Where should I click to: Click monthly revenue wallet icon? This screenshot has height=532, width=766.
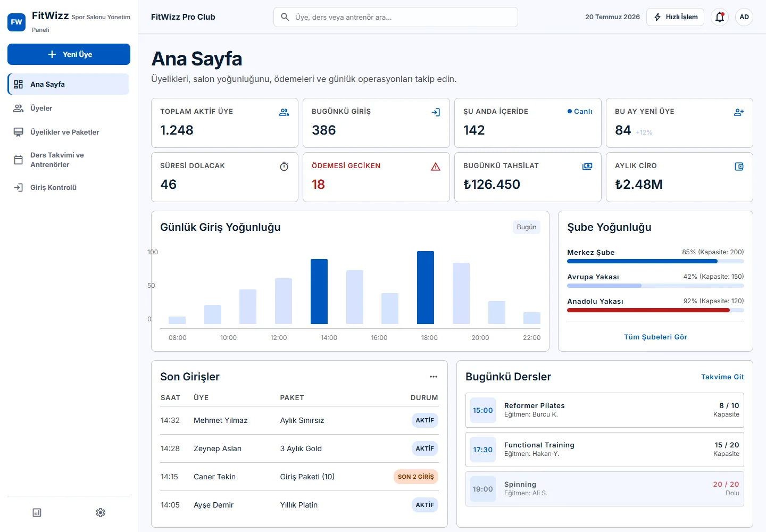[x=739, y=167]
